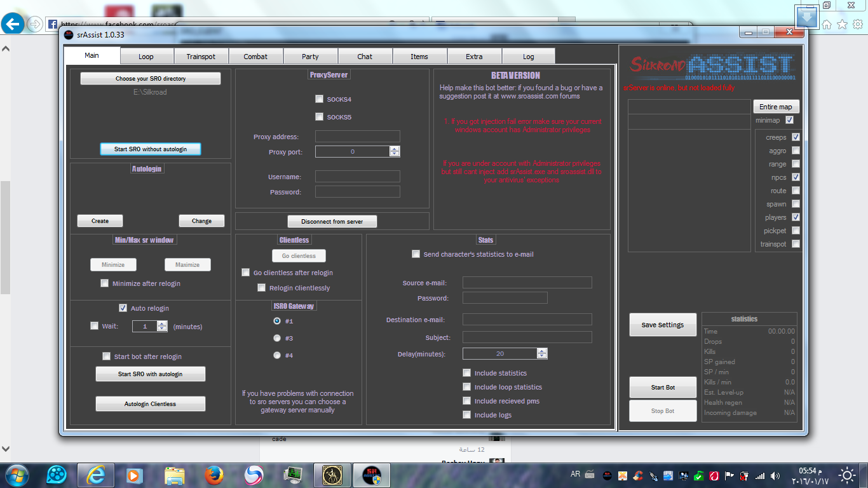Select ISRO Gateway #3 radio button
Viewport: 868px width, 488px height.
coord(277,338)
